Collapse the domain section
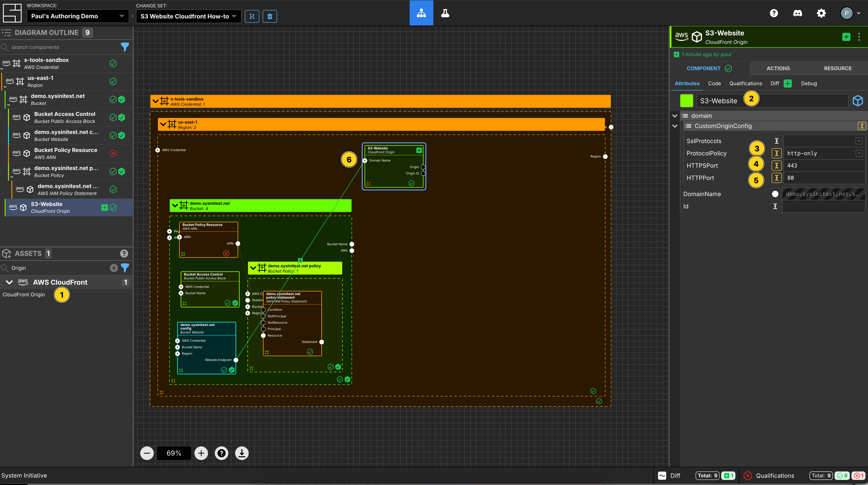868x485 pixels. tap(675, 116)
